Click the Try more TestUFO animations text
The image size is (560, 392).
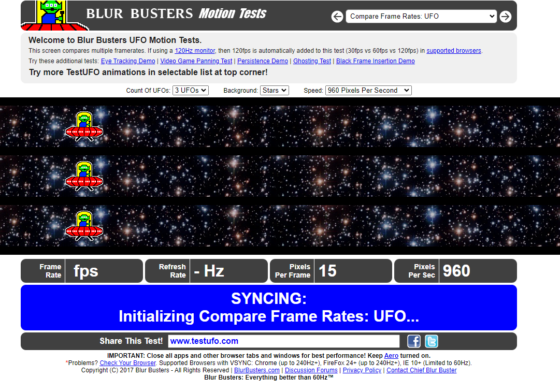pos(148,72)
